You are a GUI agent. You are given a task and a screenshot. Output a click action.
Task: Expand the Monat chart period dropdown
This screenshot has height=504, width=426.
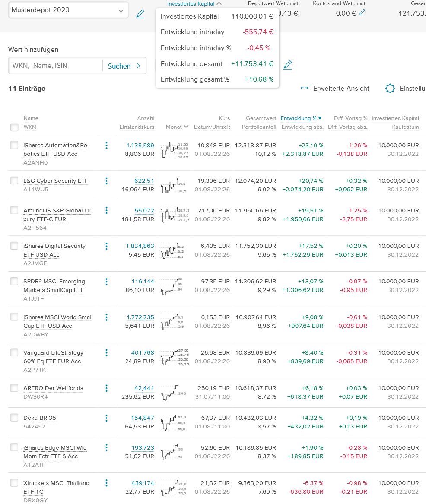tap(177, 127)
